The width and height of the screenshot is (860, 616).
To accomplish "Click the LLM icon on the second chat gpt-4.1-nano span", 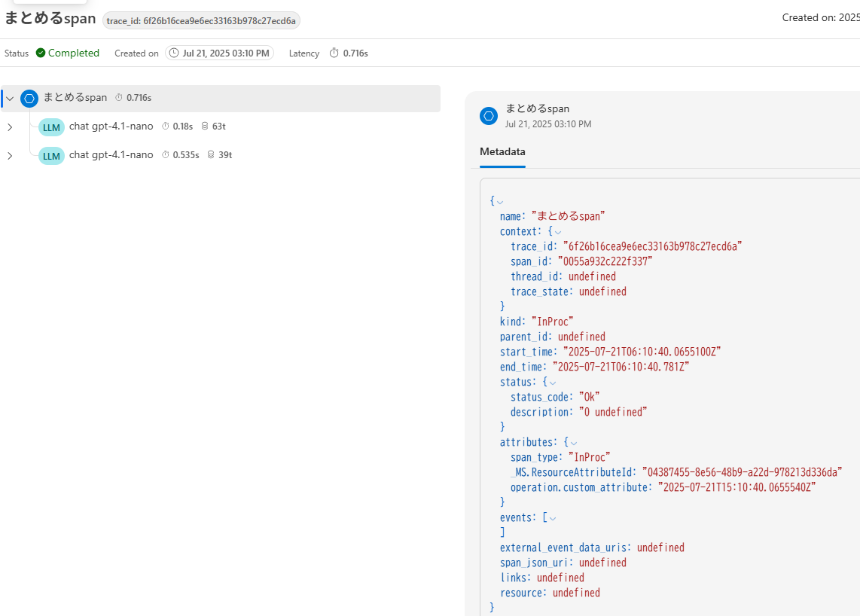I will coord(50,156).
